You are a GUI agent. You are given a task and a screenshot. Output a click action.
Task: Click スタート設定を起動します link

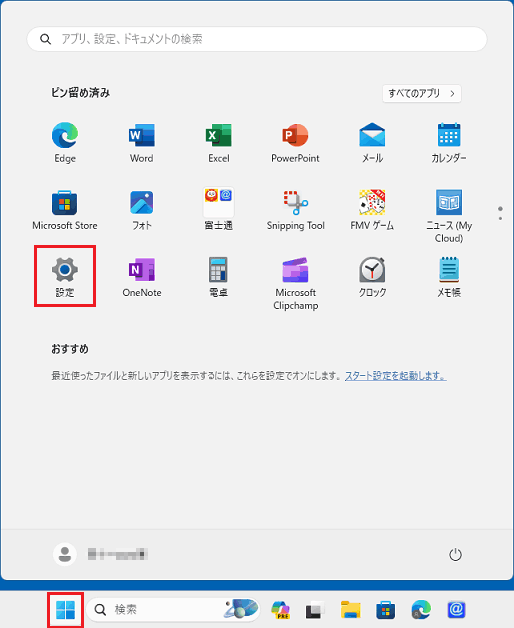(x=395, y=376)
